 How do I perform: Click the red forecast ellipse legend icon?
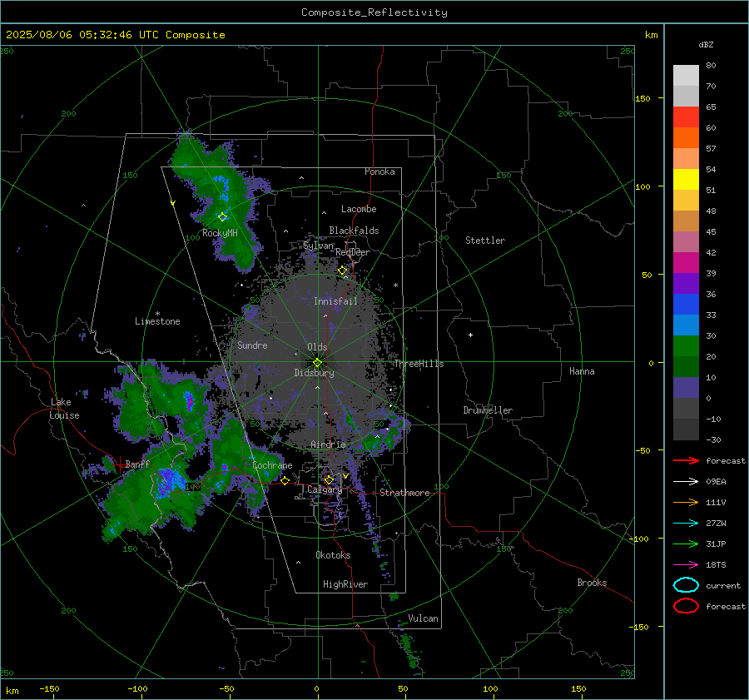point(686,606)
